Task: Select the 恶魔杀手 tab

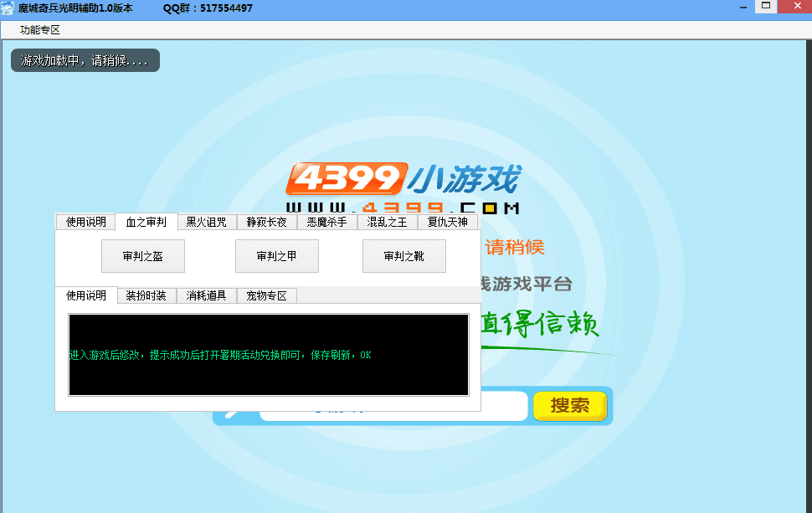Action: pos(326,222)
